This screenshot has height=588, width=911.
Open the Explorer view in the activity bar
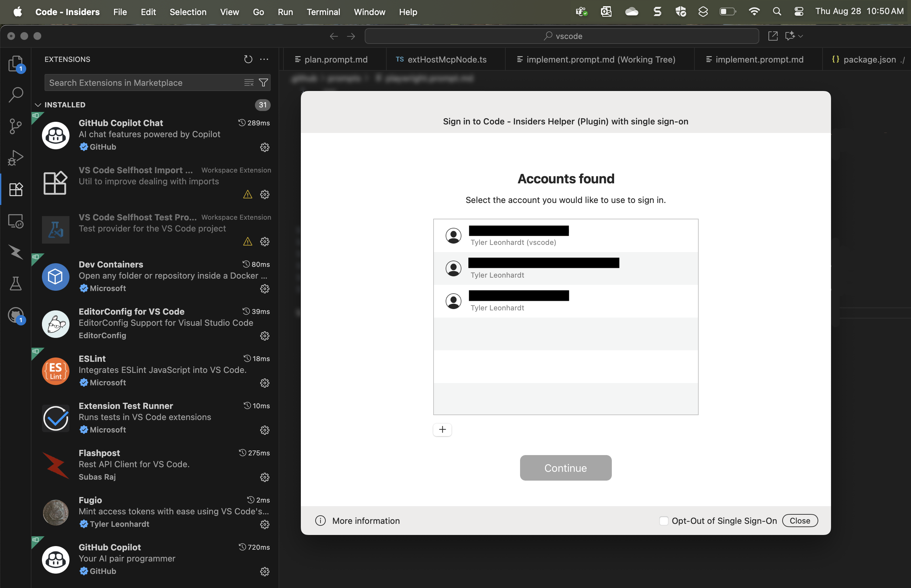click(x=16, y=64)
